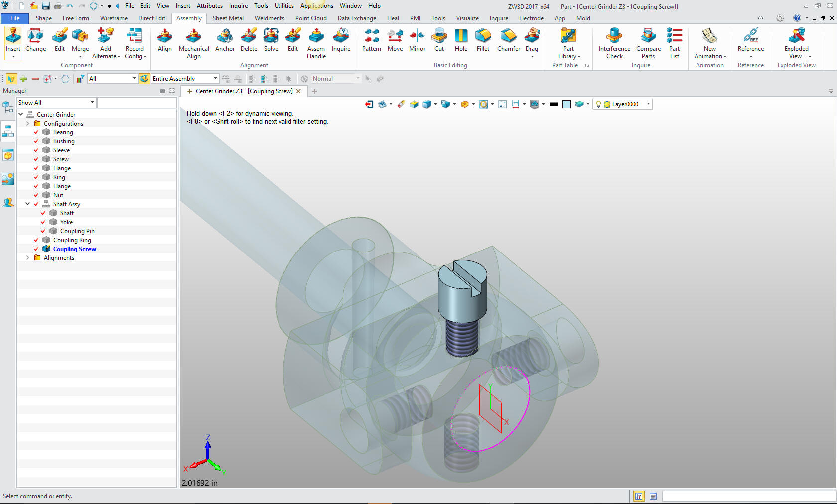Image resolution: width=837 pixels, height=504 pixels.
Task: Click the light blue color swatch
Action: 566,104
